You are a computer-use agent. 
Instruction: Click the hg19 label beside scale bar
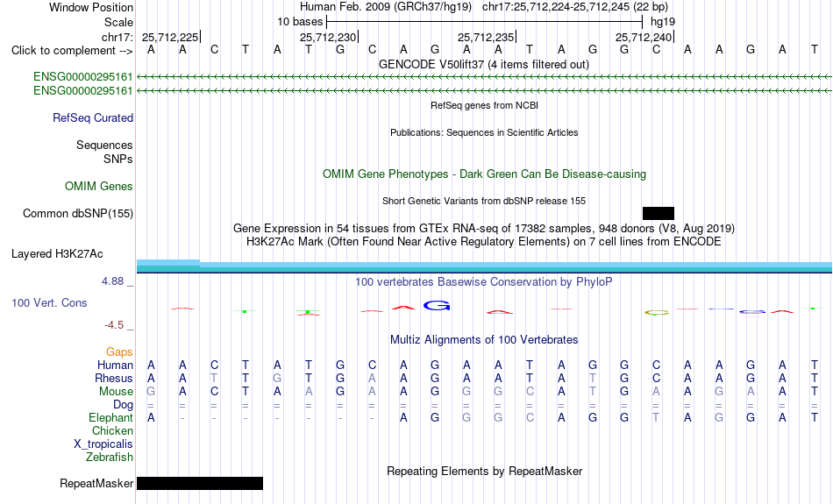click(663, 22)
